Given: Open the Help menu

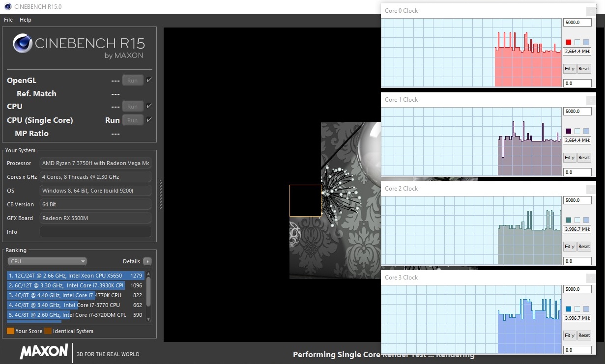Looking at the screenshot, I should click(x=26, y=20).
